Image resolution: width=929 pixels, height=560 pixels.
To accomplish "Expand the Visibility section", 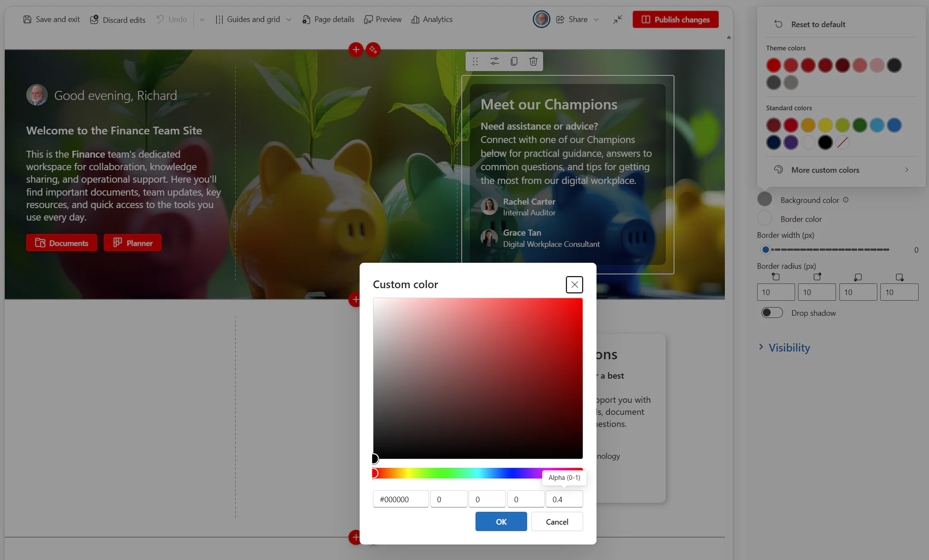I will click(x=784, y=348).
